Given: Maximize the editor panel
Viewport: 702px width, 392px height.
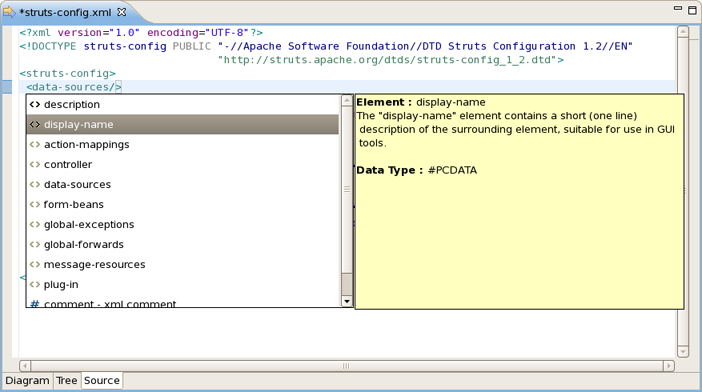Looking at the screenshot, I should click(692, 9).
